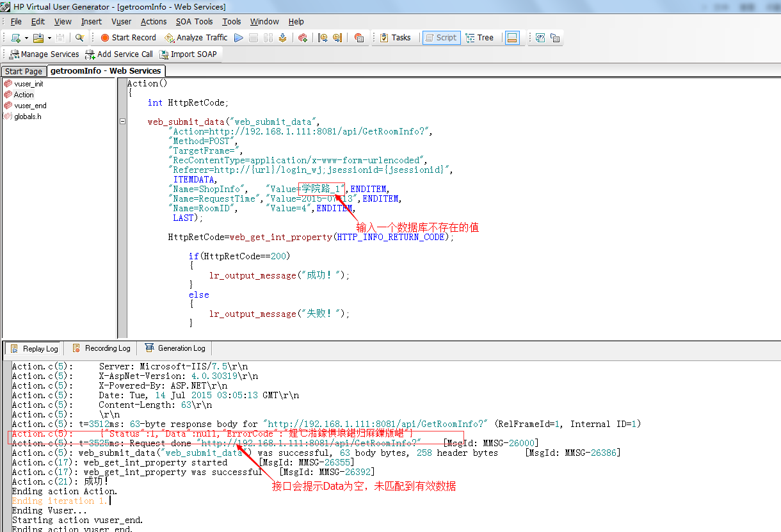Image resolution: width=781 pixels, height=532 pixels.
Task: Switch to the Recording Log tab
Action: (102, 348)
